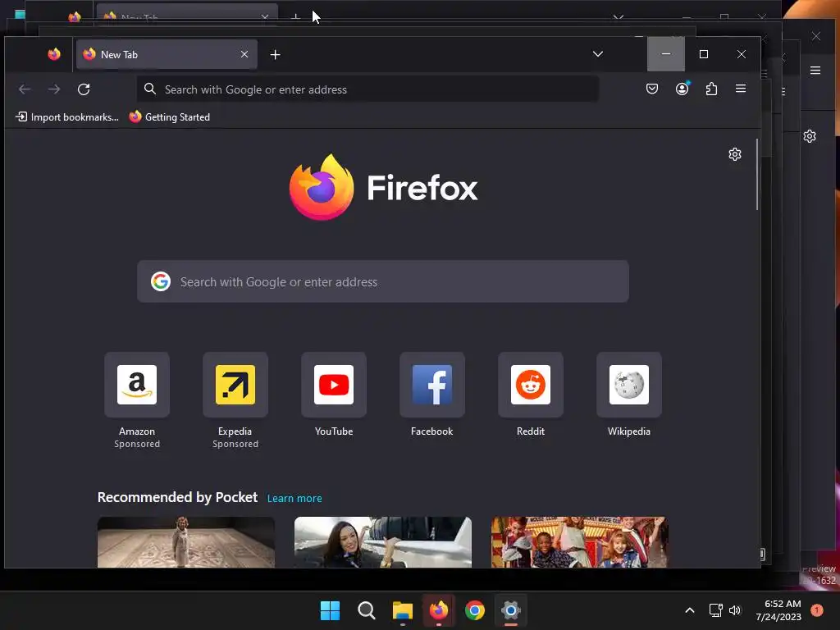The height and width of the screenshot is (630, 840).
Task: Click the Firefox taskbar icon
Action: coord(439,610)
